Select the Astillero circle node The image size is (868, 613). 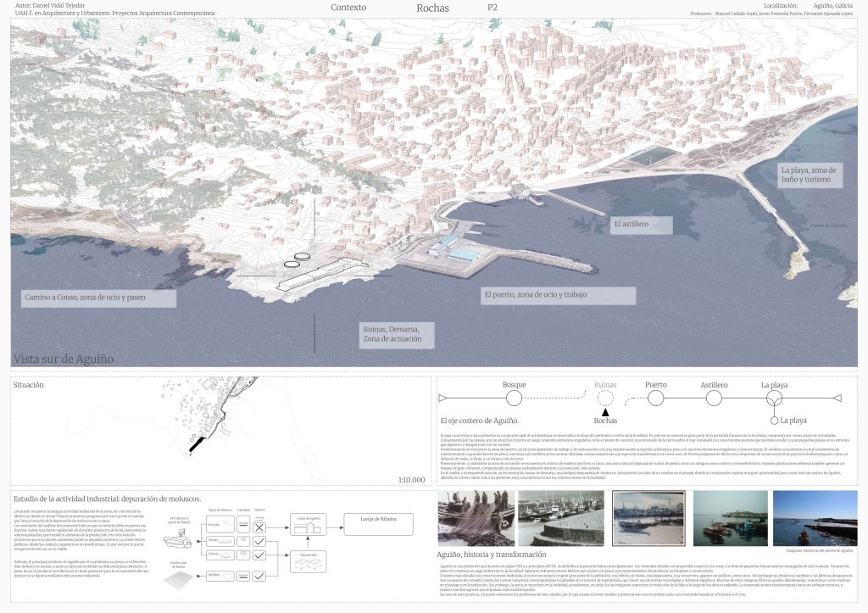[714, 398]
